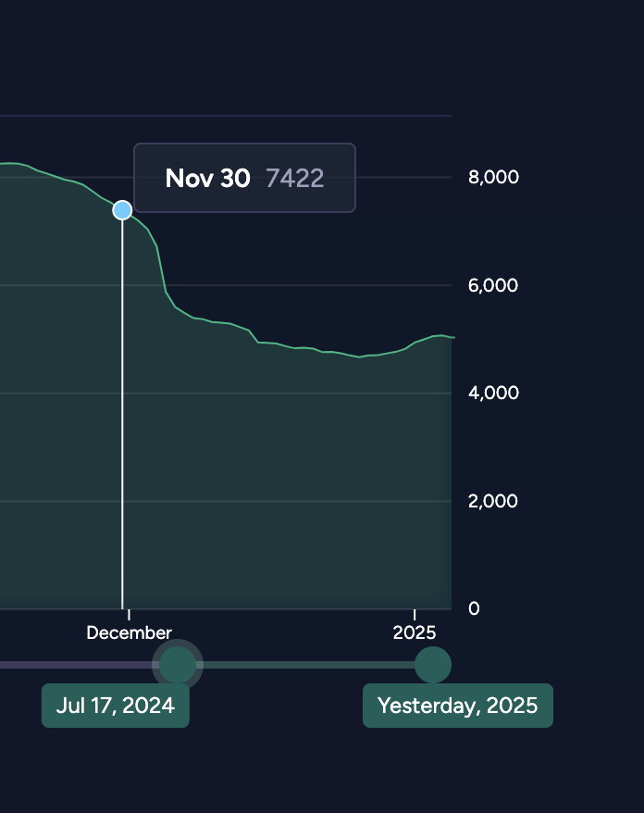Click the 6,000 y-axis label
The width and height of the screenshot is (644, 813).
point(493,285)
